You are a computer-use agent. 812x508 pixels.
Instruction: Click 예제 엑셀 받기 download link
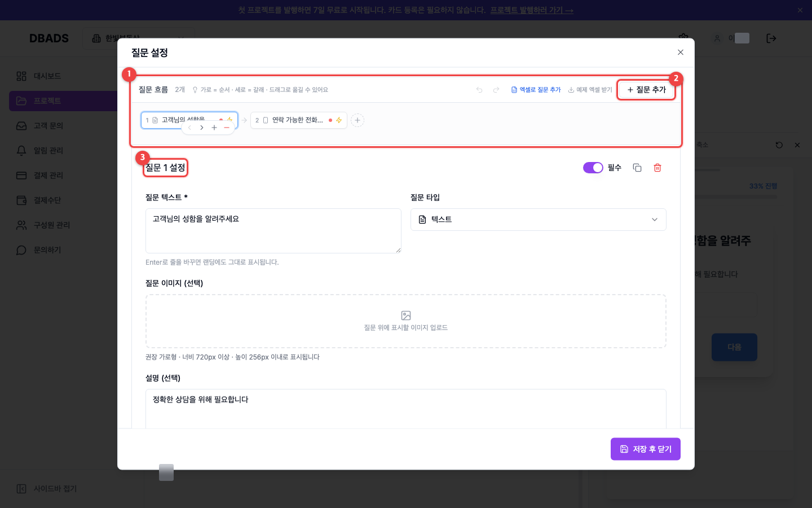pos(590,90)
